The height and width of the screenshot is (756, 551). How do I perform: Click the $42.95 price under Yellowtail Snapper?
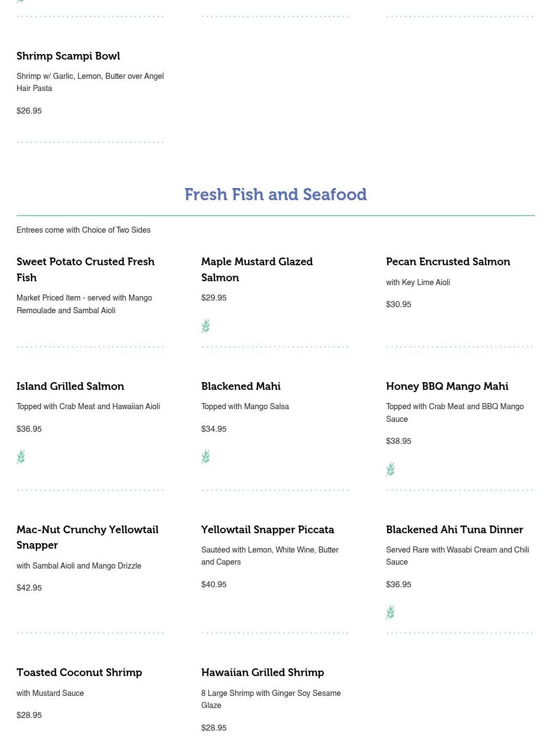tap(29, 588)
